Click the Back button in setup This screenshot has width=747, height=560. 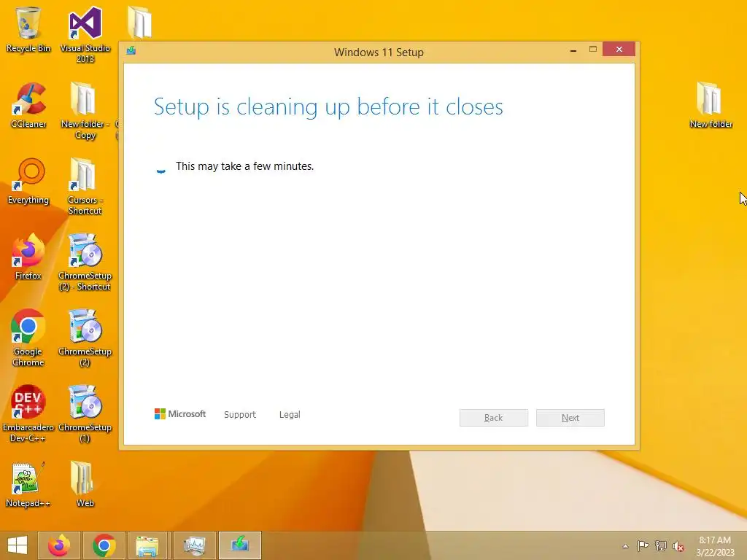coord(494,418)
